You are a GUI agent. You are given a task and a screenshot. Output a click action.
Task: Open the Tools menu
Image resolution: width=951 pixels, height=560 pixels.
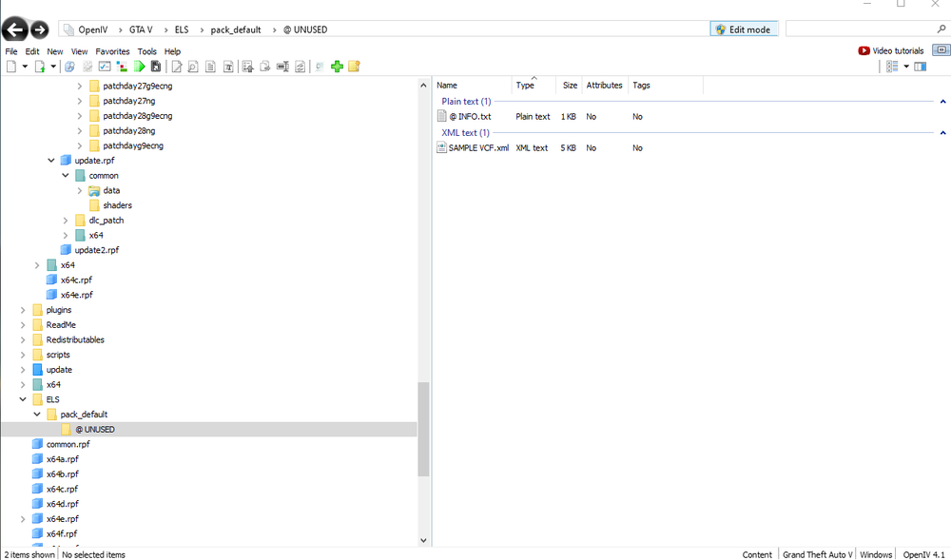(x=146, y=51)
